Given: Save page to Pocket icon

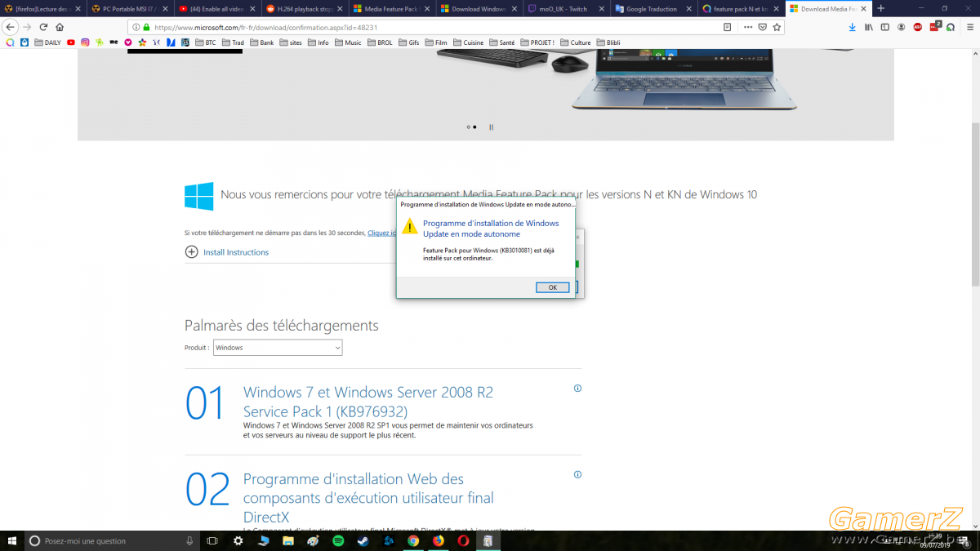Looking at the screenshot, I should [763, 27].
